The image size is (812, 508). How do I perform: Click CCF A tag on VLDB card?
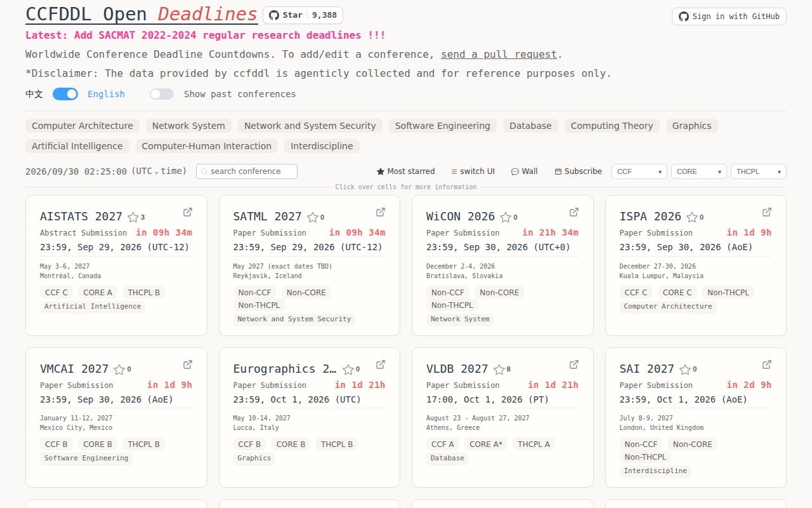tap(443, 444)
